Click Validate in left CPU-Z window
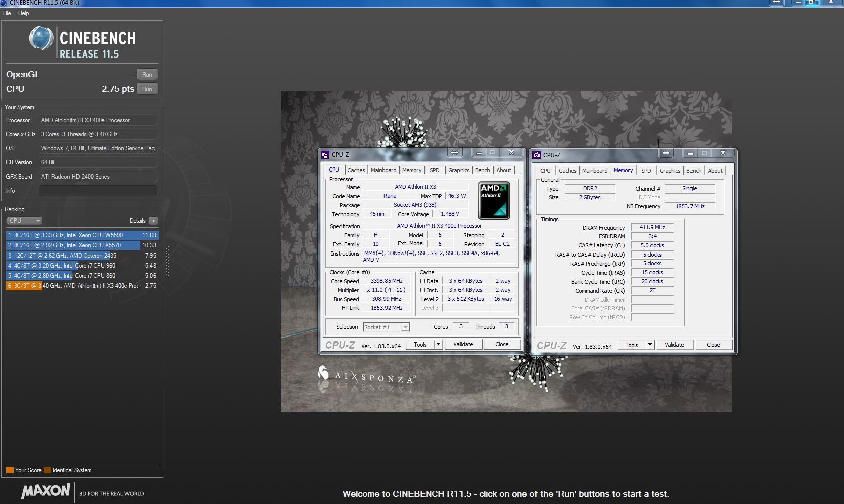 tap(463, 345)
